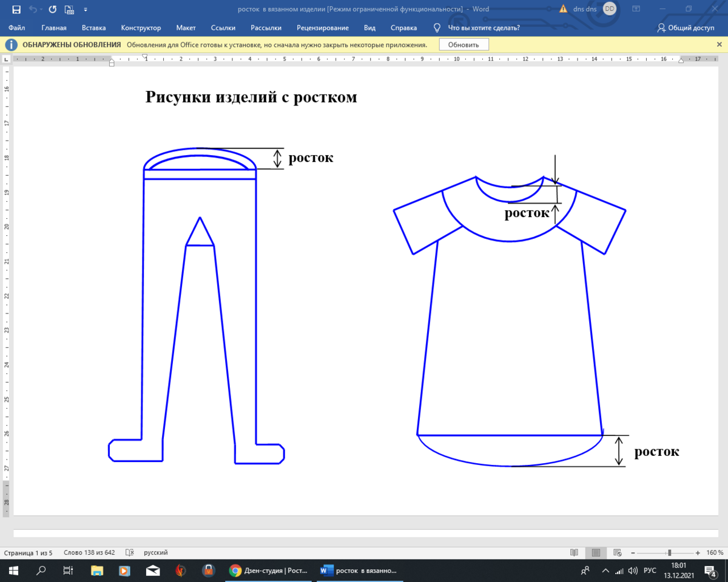Image resolution: width=728 pixels, height=582 pixels.
Task: Click the word count 'Слово 138 из 642'
Action: (89, 553)
